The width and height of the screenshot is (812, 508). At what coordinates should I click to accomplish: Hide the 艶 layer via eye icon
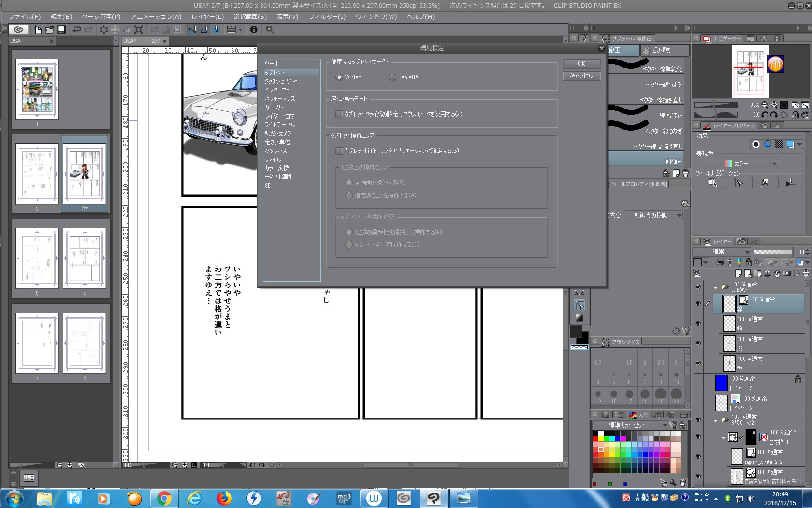pos(698,324)
